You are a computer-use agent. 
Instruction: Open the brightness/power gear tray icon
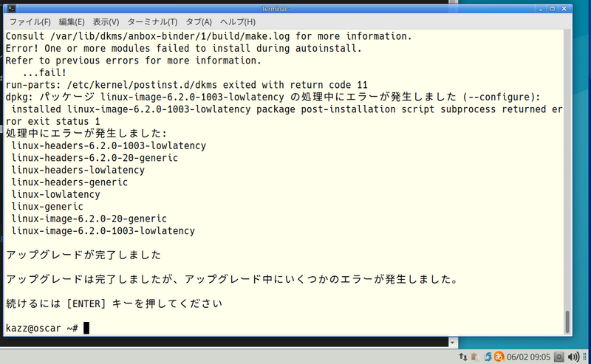(559, 357)
